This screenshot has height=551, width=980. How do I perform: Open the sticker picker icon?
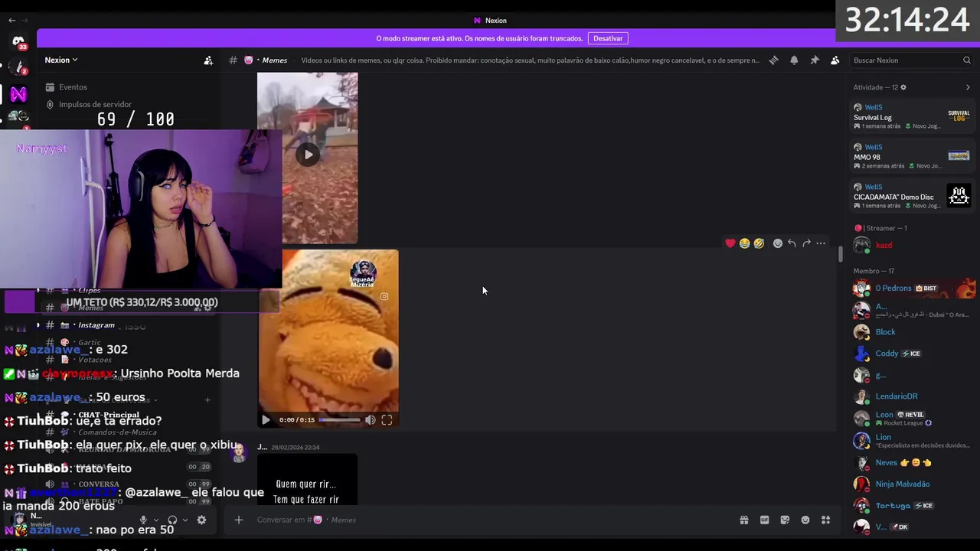785,520
